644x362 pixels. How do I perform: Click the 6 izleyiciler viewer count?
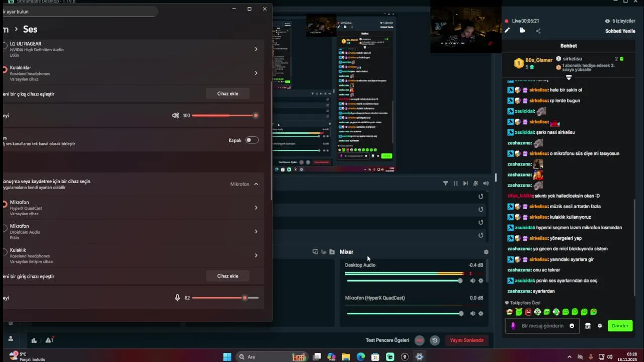620,21
